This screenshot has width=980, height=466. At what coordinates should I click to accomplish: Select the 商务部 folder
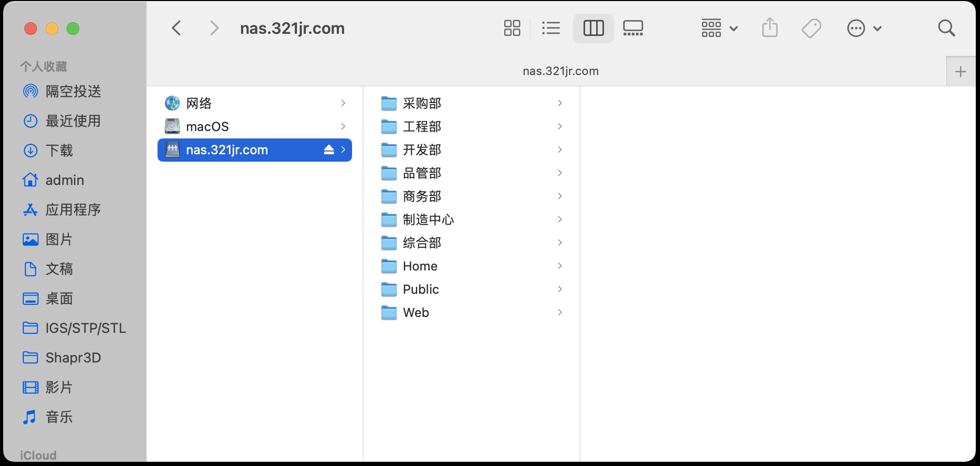tap(471, 196)
